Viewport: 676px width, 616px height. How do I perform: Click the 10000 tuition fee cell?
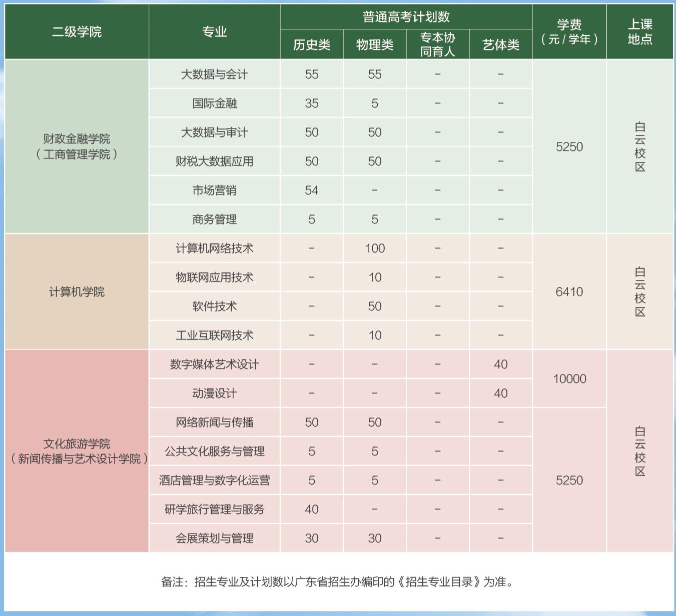click(569, 379)
